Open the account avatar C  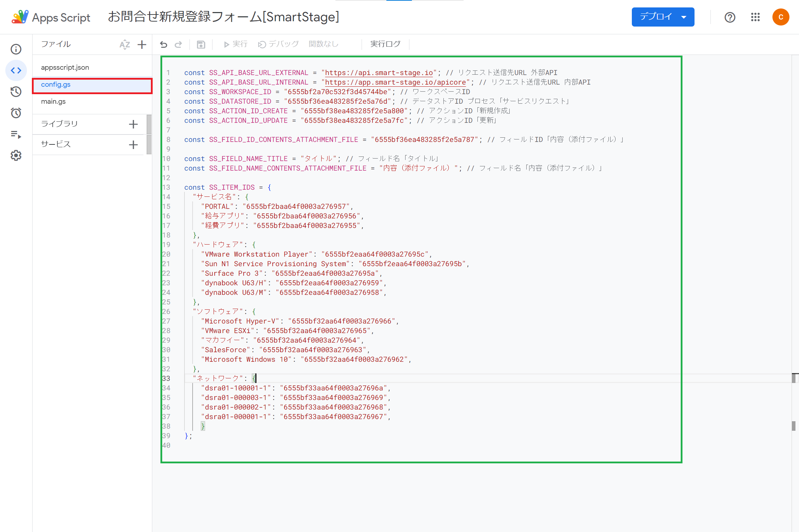tap(781, 17)
